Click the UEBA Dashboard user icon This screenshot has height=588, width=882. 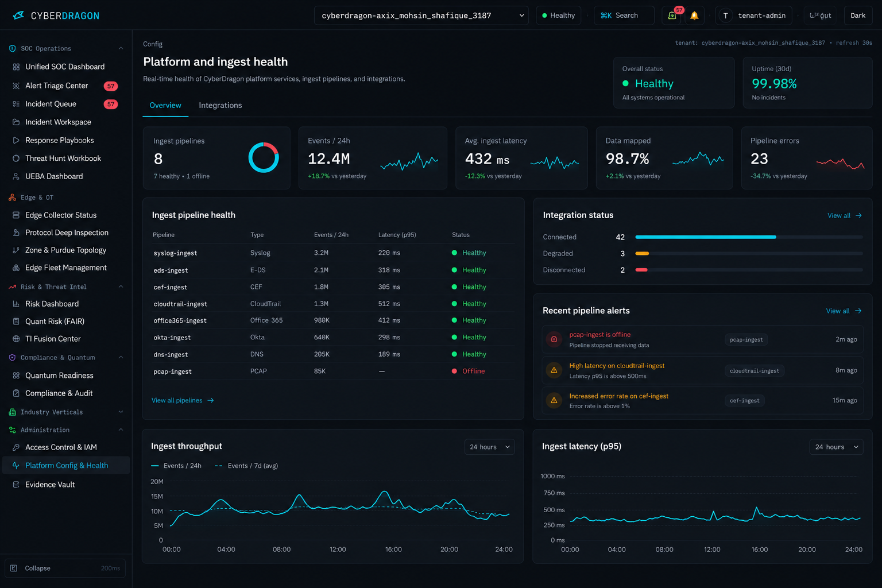[x=16, y=176]
